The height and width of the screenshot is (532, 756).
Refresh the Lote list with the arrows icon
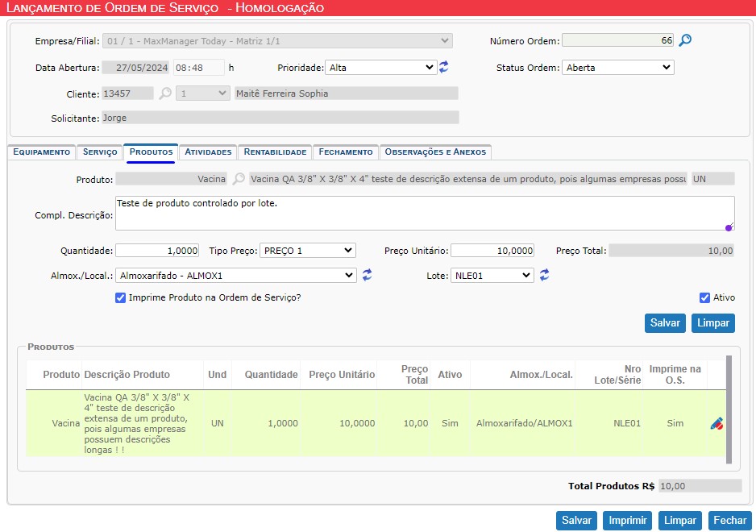coord(544,275)
